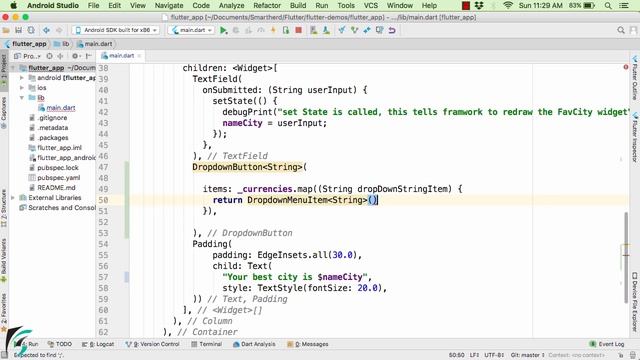Click the Open folder icon in the toolbar
This screenshot has height=360, width=640.
[6, 30]
